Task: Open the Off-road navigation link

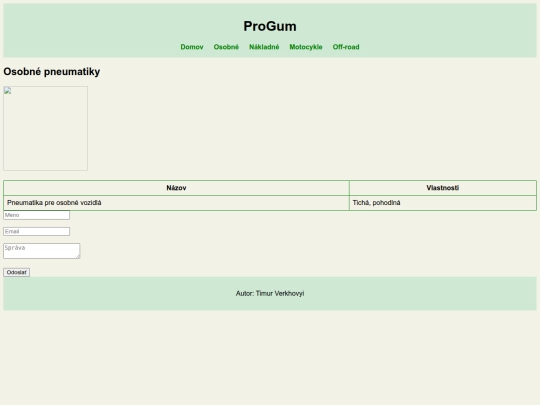Action: [x=346, y=47]
